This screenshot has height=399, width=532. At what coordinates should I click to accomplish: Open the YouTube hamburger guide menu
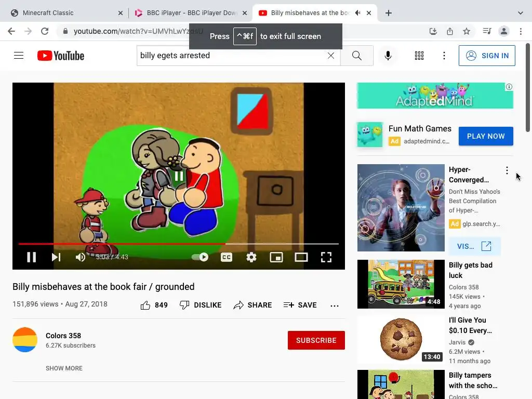pos(19,55)
